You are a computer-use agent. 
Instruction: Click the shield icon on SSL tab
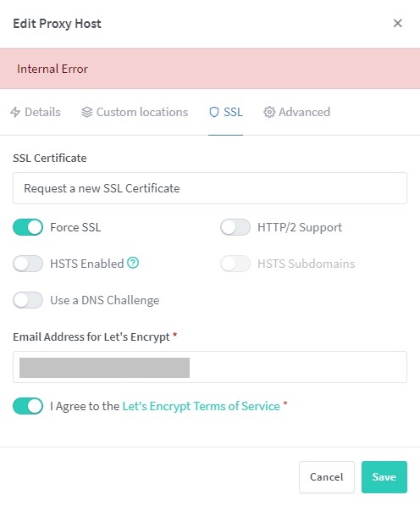click(x=214, y=112)
